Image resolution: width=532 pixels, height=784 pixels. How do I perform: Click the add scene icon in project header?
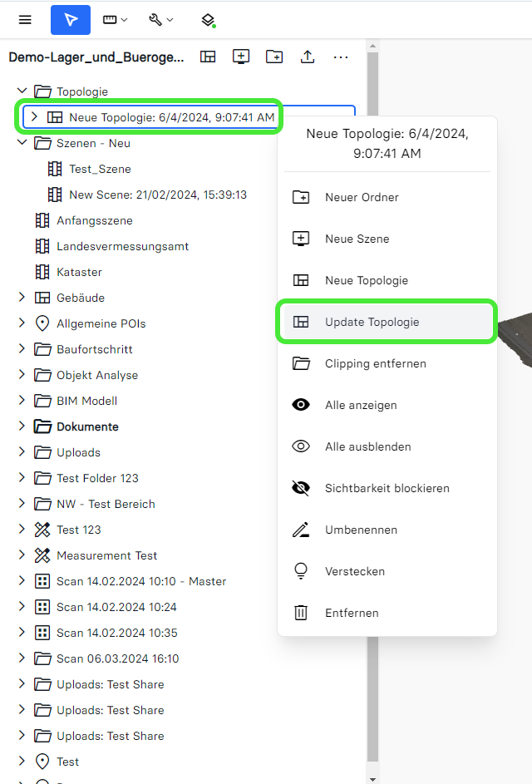coord(241,57)
